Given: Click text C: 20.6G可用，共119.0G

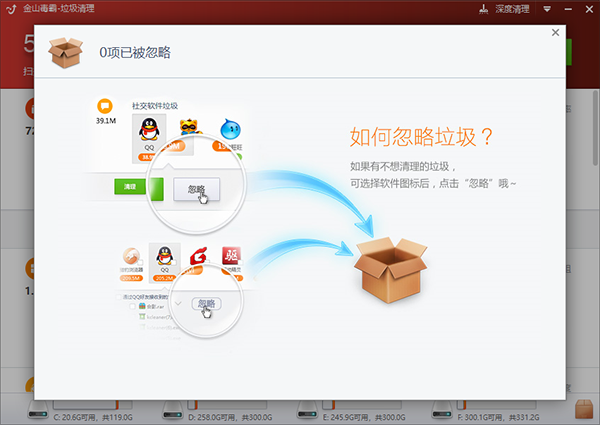Looking at the screenshot, I should tap(93, 417).
